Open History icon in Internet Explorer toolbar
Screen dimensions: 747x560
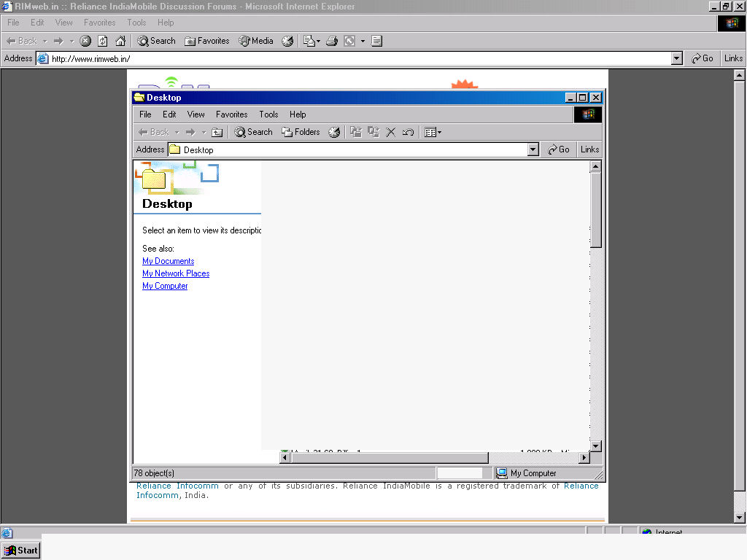(x=287, y=41)
